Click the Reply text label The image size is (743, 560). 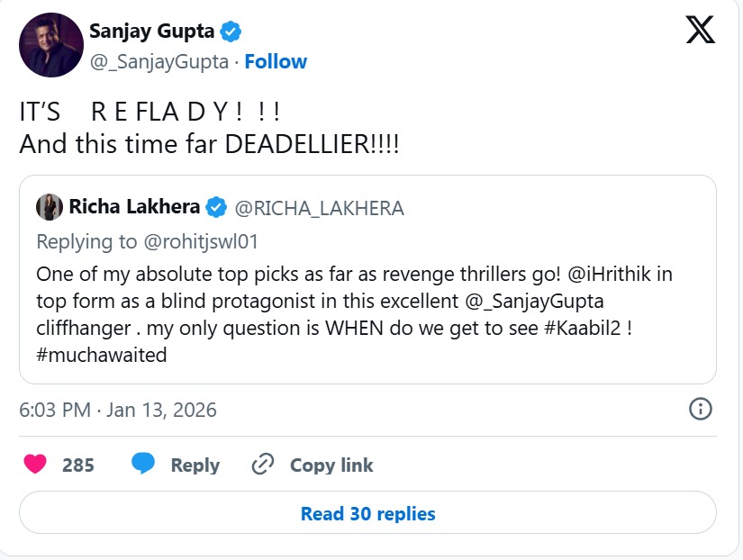click(195, 465)
